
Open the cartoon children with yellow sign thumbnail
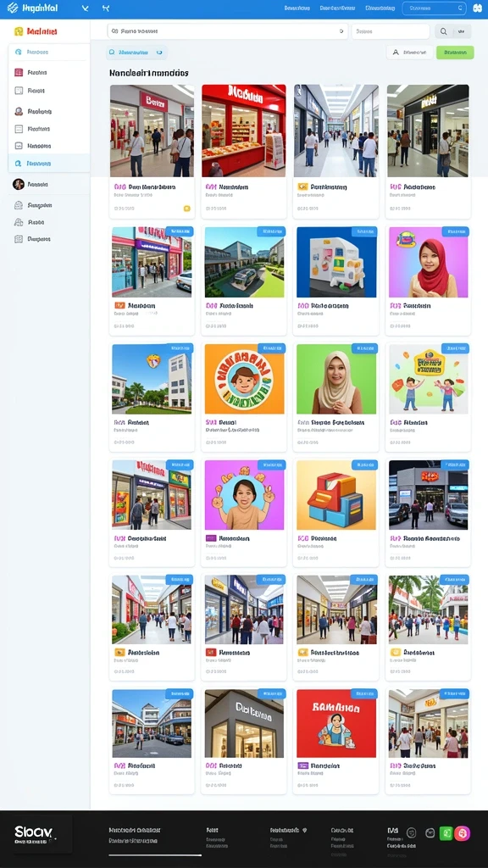click(428, 379)
